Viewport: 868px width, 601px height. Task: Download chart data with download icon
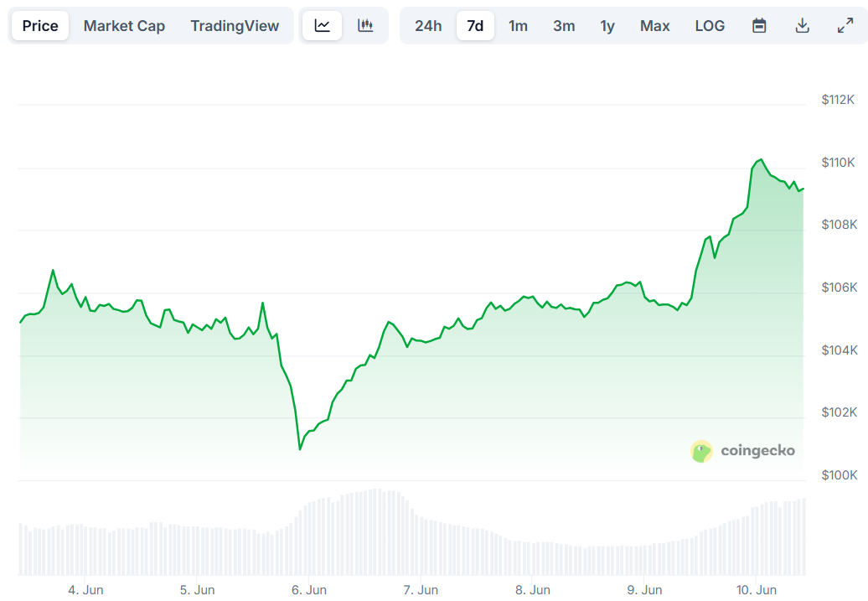click(x=802, y=25)
